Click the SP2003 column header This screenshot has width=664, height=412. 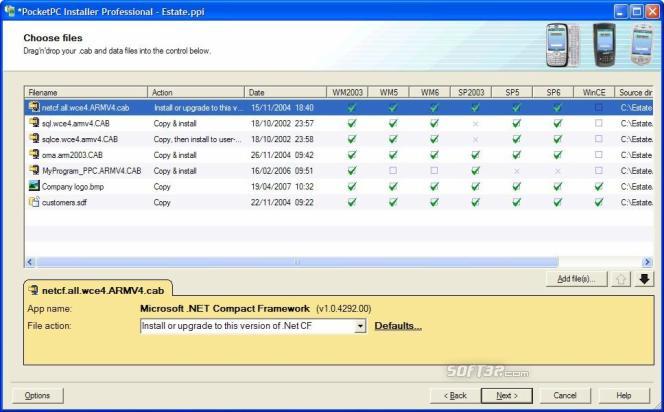coord(471,92)
